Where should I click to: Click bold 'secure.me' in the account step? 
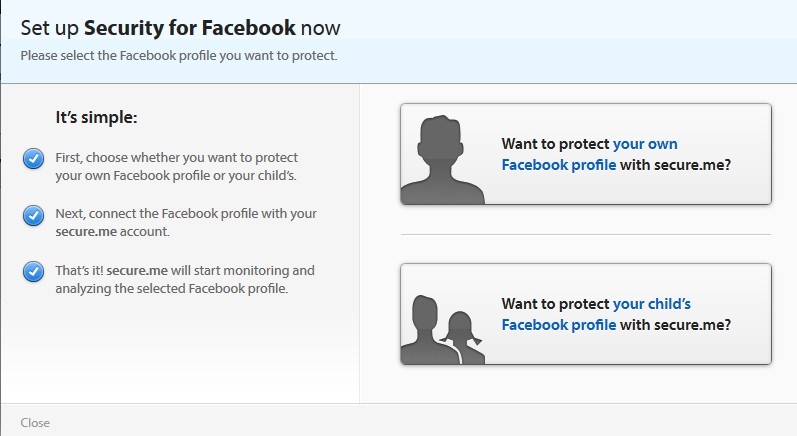click(86, 232)
